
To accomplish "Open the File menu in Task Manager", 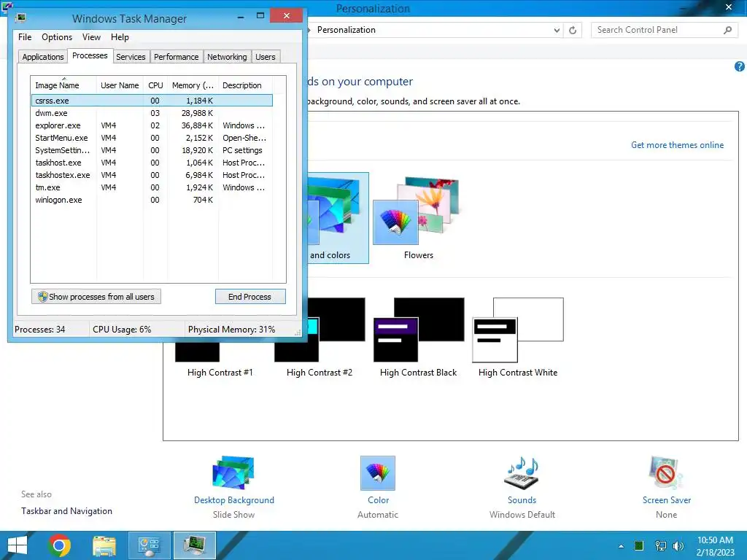I will coord(25,37).
